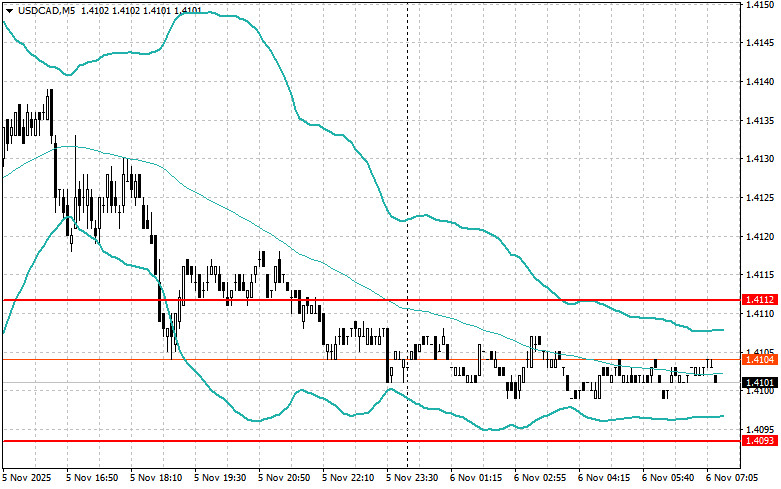The image size is (781, 489).
Task: Click the 1.4145 price axis value
Action: point(760,43)
